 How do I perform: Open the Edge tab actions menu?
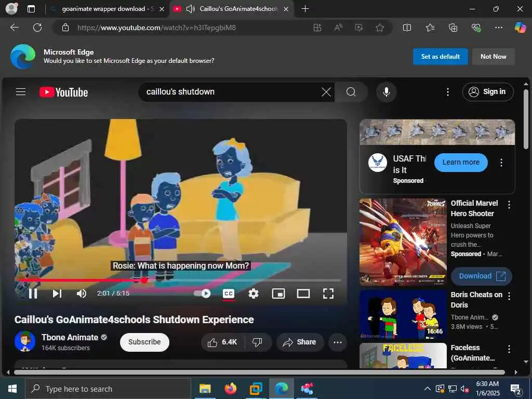[31, 9]
